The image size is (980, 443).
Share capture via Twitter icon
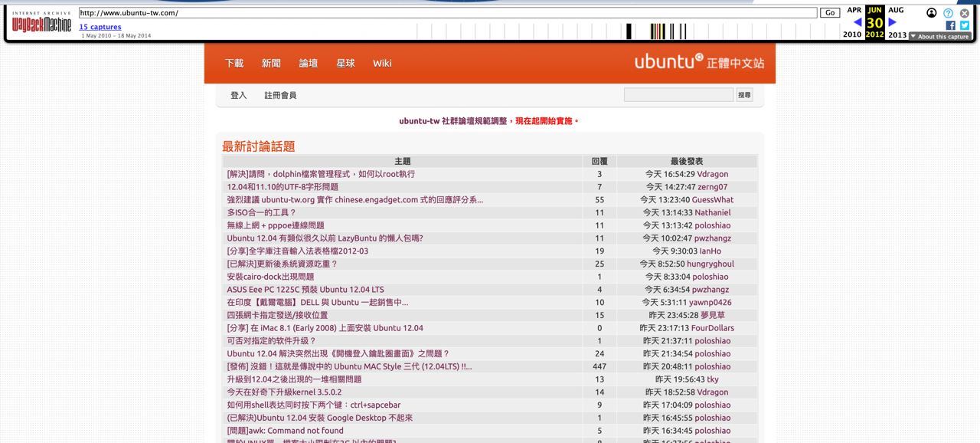coord(964,25)
